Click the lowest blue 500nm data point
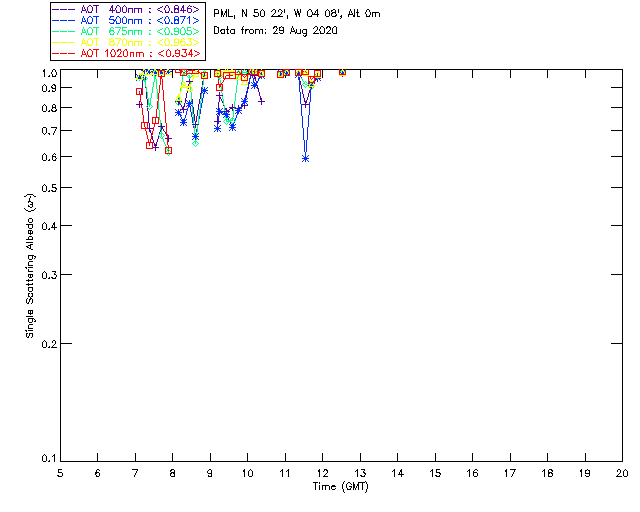Screen dimensions: 640x512 point(305,158)
